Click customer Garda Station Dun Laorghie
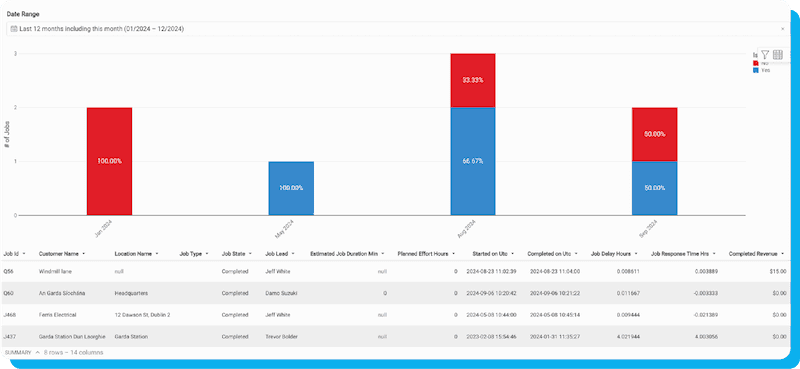Viewport: 800px width, 369px height. [x=72, y=337]
